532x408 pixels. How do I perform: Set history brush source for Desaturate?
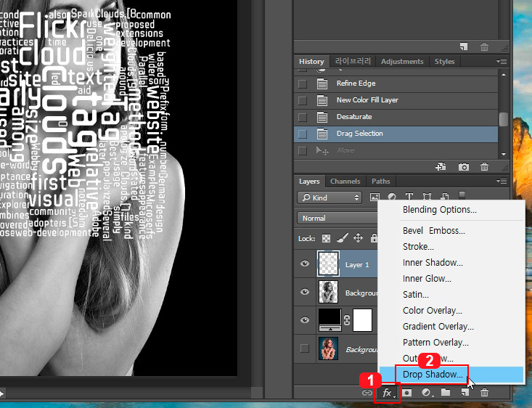pos(303,117)
